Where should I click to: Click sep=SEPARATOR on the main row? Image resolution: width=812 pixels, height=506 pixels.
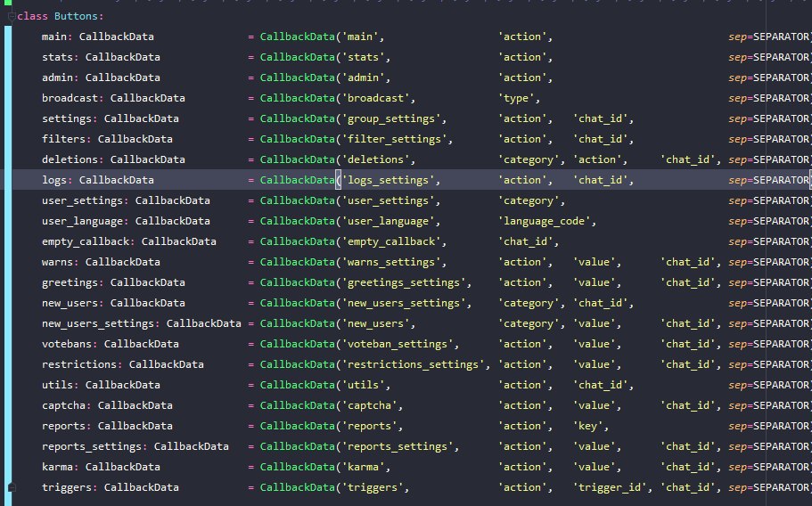click(769, 37)
